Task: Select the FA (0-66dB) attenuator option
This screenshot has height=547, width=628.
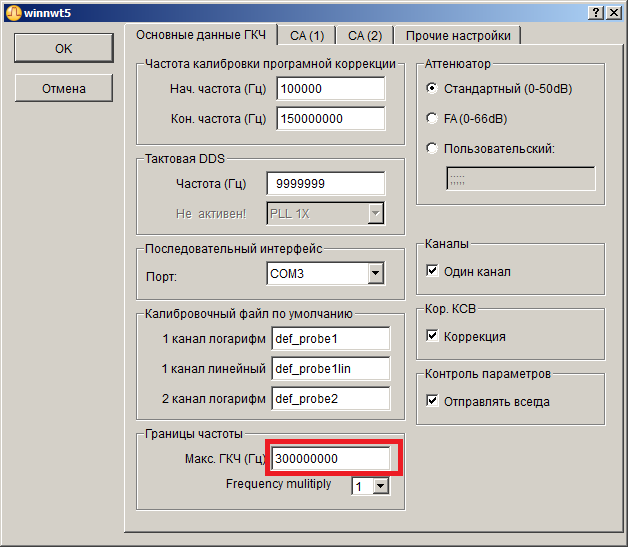Action: pyautogui.click(x=432, y=118)
